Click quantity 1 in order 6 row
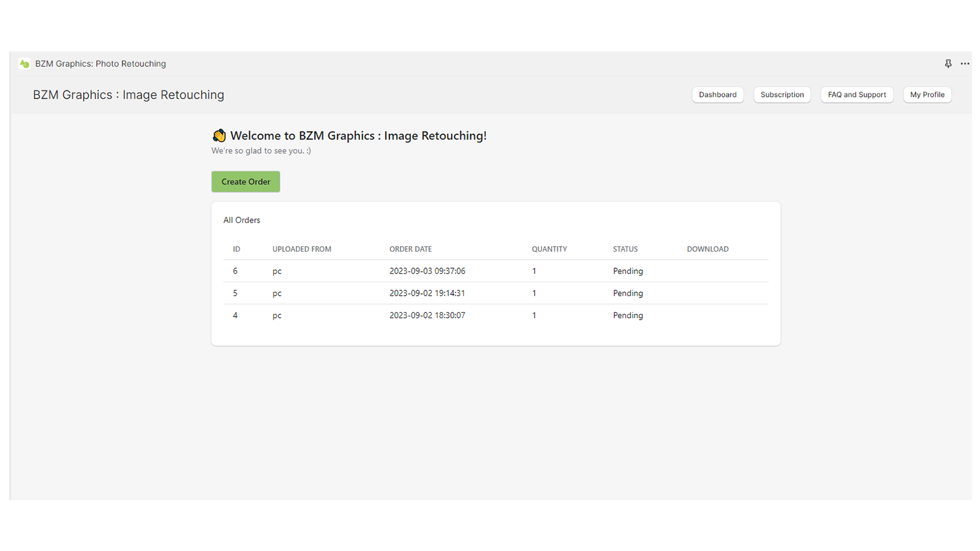980x551 pixels. click(534, 271)
